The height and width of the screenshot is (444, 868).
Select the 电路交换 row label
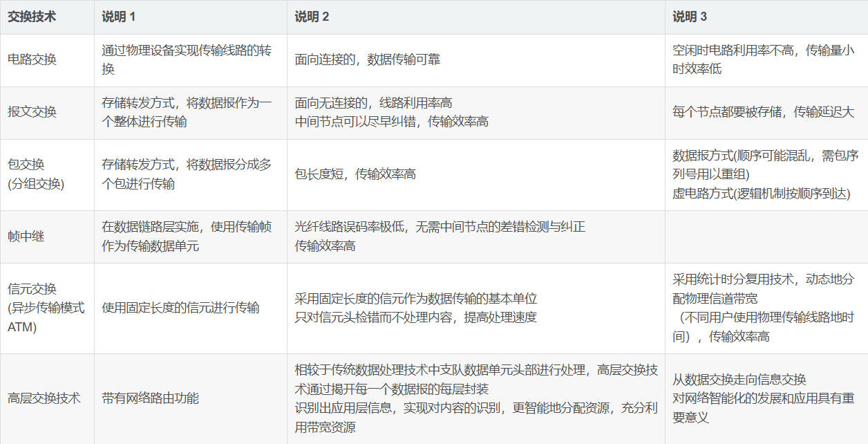click(x=32, y=59)
